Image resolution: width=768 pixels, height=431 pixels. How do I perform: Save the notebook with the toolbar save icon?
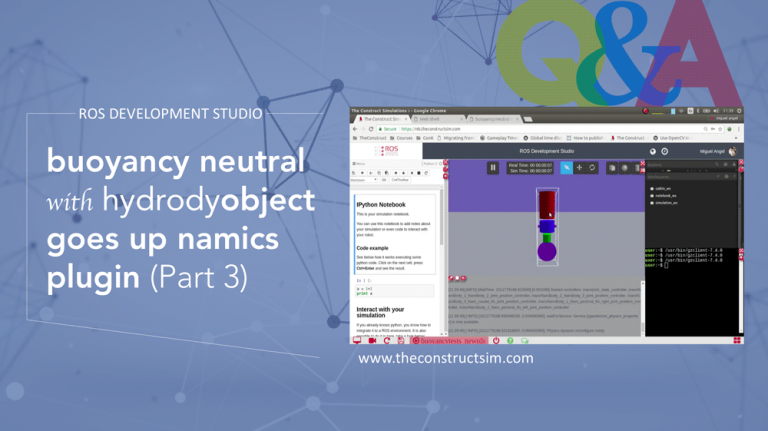(x=354, y=173)
